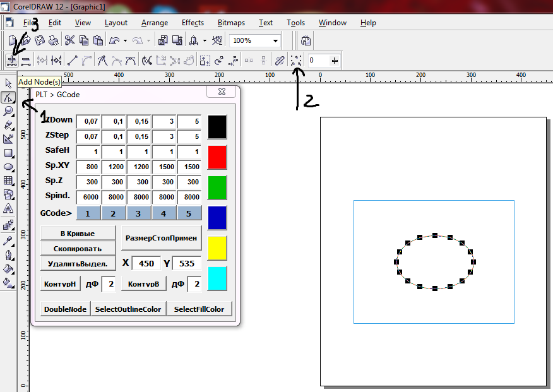Click the Import icon
The width and height of the screenshot is (553, 392).
click(163, 40)
